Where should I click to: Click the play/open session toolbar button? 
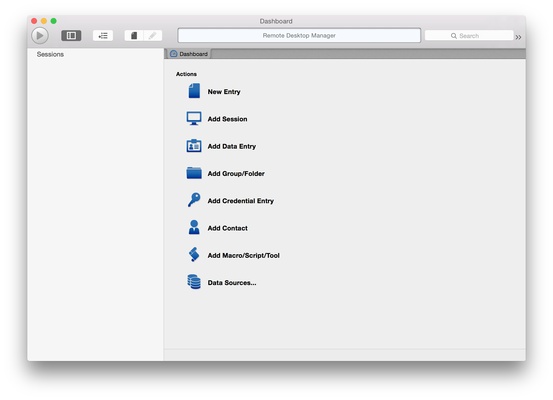[40, 35]
